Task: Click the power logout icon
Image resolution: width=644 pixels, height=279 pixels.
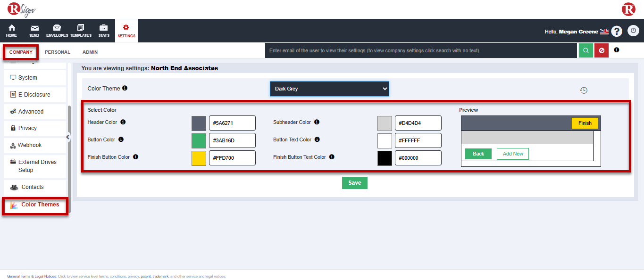Action: point(633,31)
